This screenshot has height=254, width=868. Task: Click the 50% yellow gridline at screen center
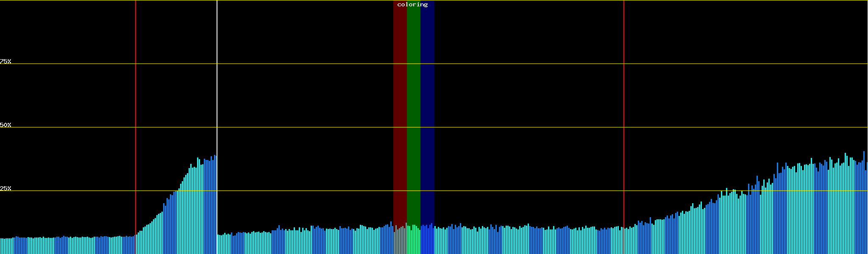(434, 127)
